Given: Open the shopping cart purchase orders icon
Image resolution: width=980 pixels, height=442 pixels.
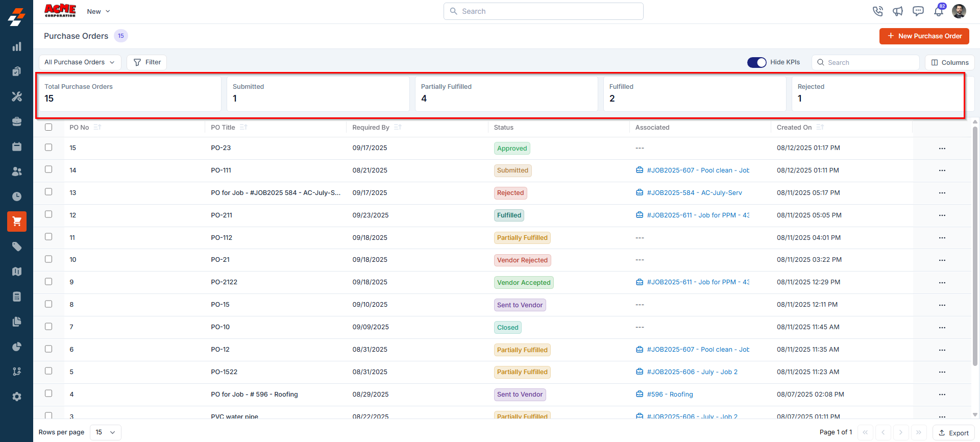Looking at the screenshot, I should 17,222.
